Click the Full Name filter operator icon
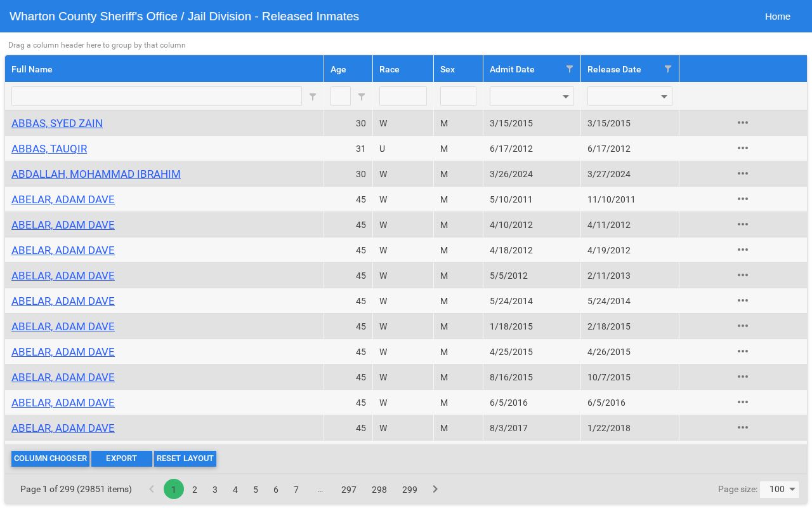 pos(312,97)
